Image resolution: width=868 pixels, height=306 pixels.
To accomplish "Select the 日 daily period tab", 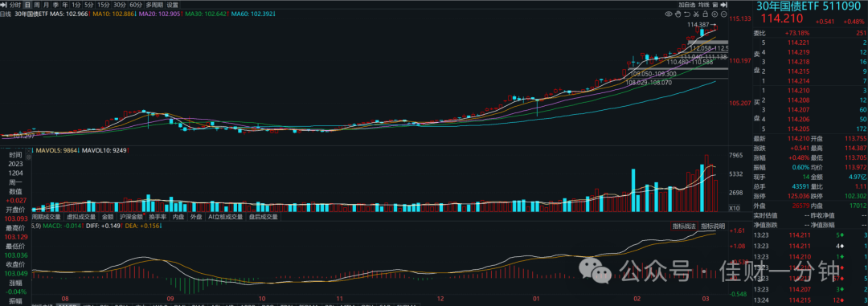I will [x=27, y=4].
